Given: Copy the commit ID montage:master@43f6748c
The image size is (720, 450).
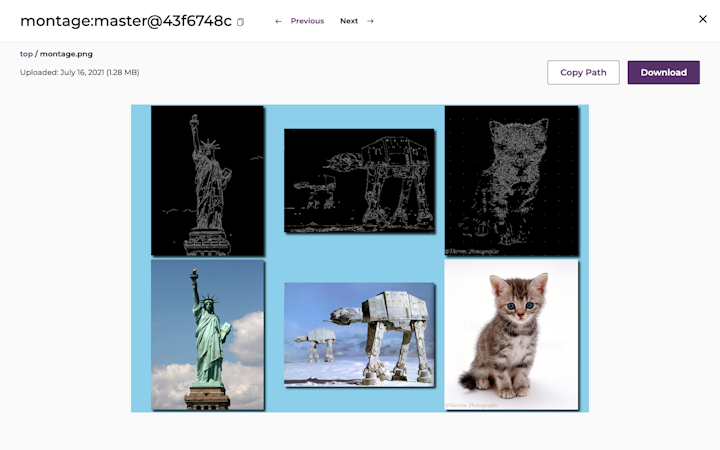Looking at the screenshot, I should [240, 22].
